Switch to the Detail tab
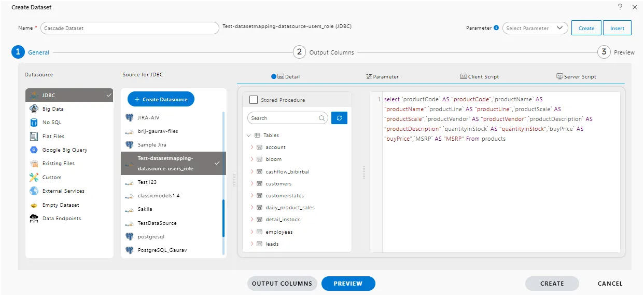Screen dimensions: 644x296 pos(286,76)
